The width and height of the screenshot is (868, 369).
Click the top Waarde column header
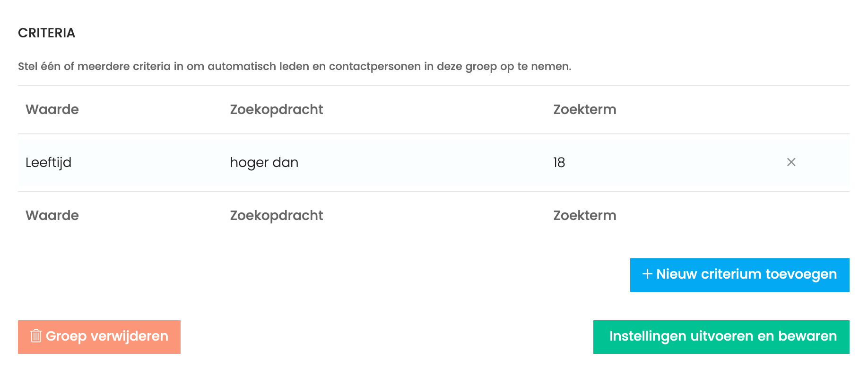pyautogui.click(x=52, y=109)
